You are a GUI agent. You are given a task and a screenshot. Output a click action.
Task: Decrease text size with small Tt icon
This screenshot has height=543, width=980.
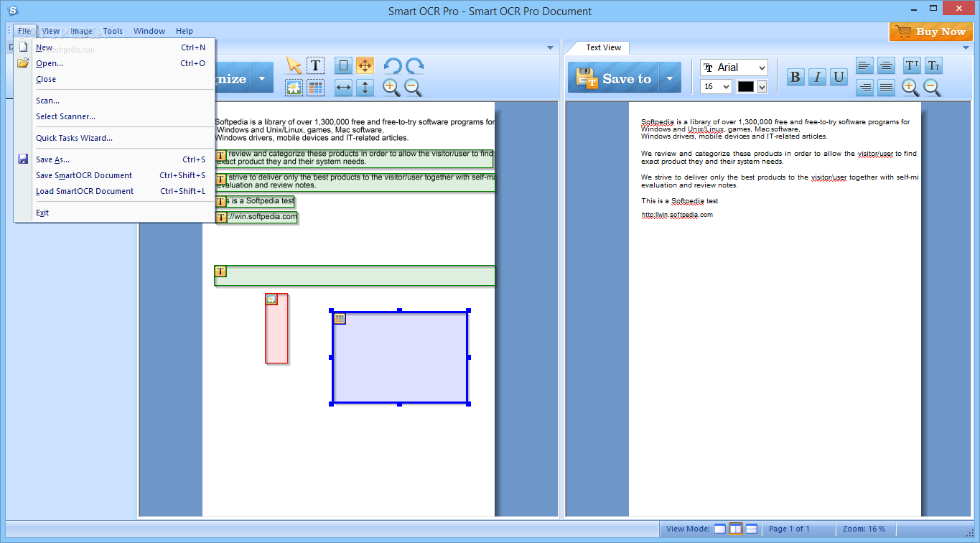pyautogui.click(x=933, y=65)
